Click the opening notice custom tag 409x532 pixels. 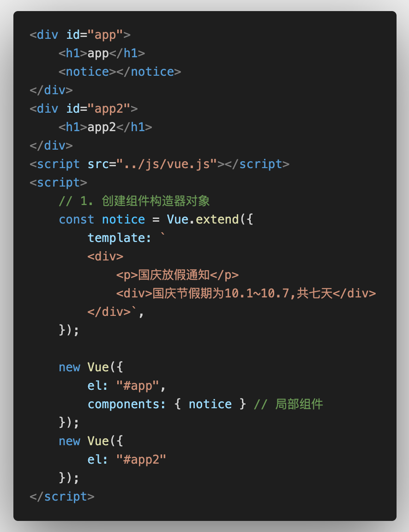tap(88, 72)
